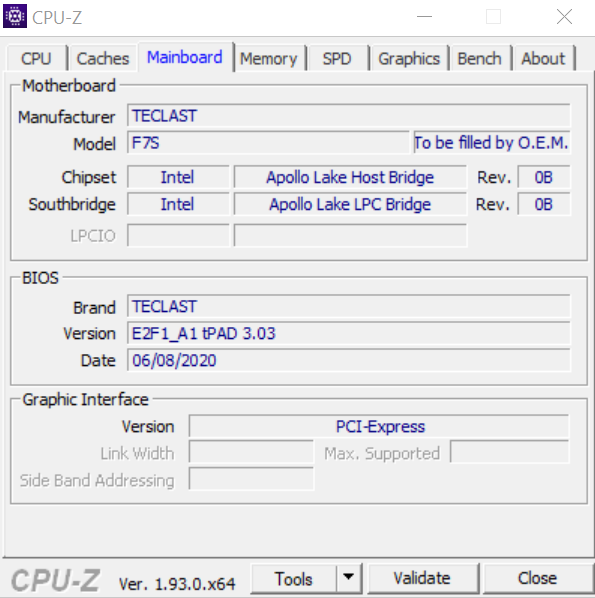
Task: Click the greyed 'Max. Supported' label
Action: (382, 453)
